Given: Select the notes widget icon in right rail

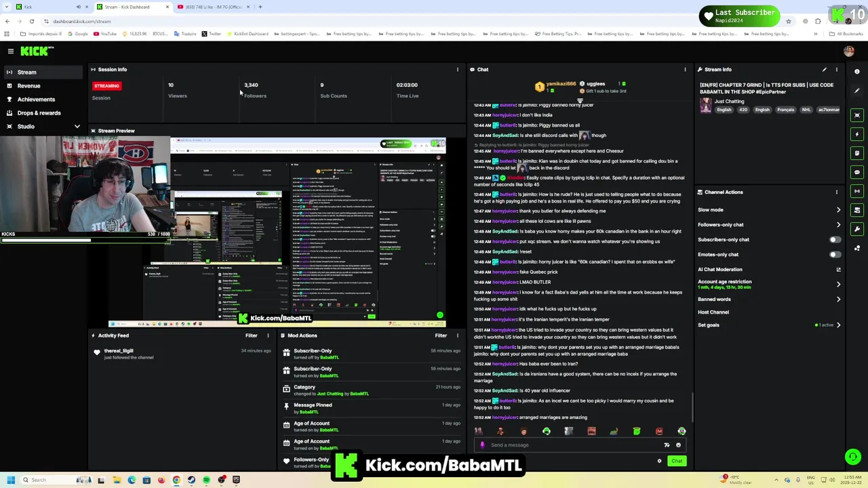Looking at the screenshot, I should 857,153.
